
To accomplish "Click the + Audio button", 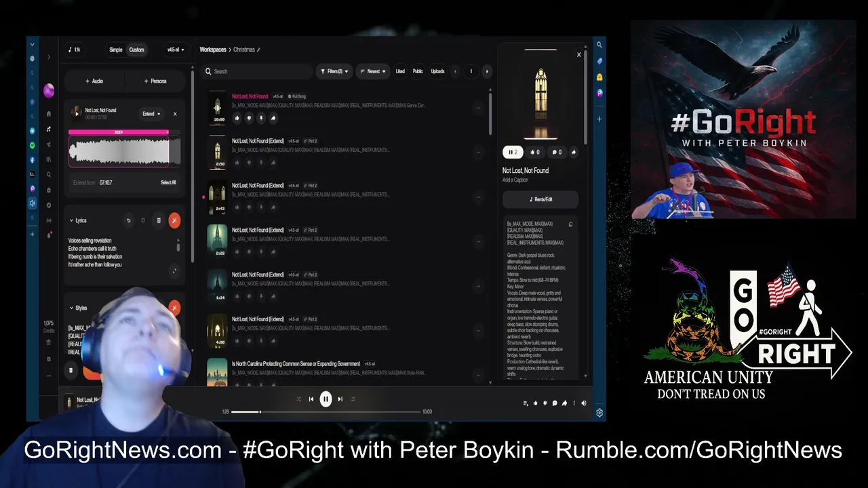I will pos(94,81).
